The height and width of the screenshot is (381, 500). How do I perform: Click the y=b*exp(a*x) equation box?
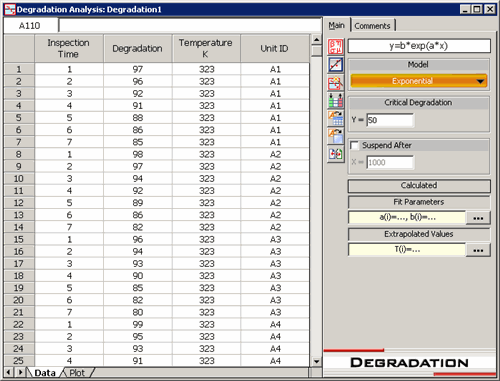pyautogui.click(x=419, y=46)
